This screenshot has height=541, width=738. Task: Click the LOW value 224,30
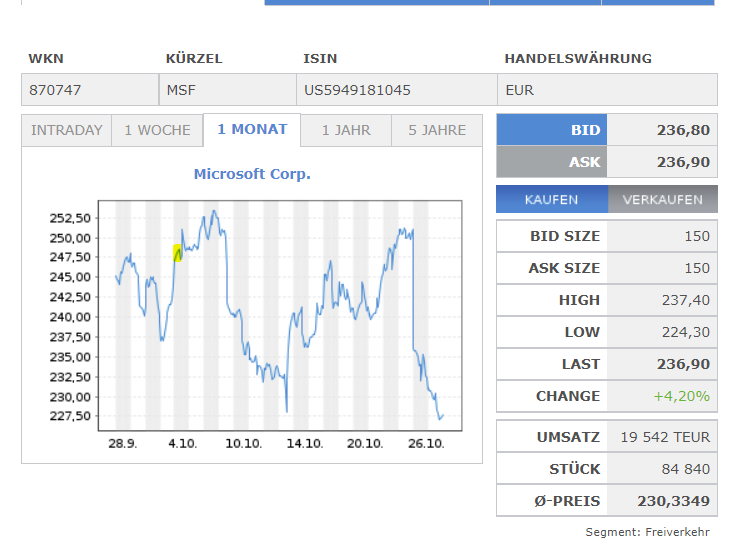click(685, 332)
